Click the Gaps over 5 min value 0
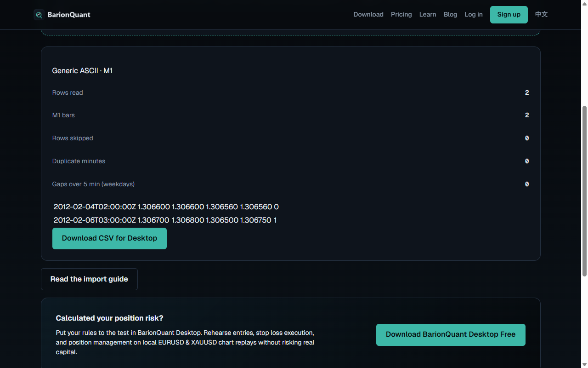 click(x=527, y=184)
